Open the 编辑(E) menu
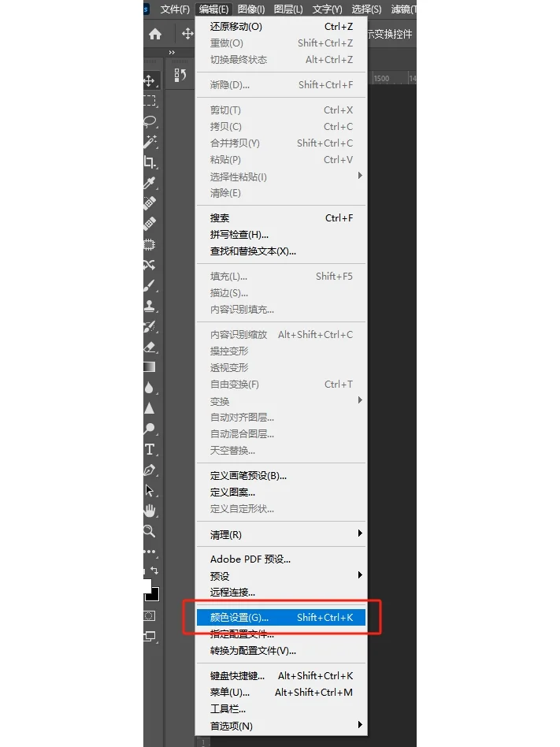The height and width of the screenshot is (747, 560). coord(213,9)
